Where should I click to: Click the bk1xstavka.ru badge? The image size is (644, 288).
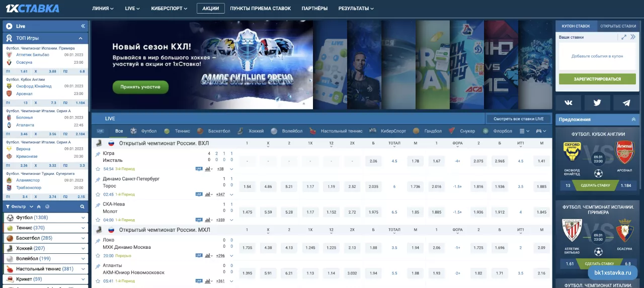(x=613, y=273)
